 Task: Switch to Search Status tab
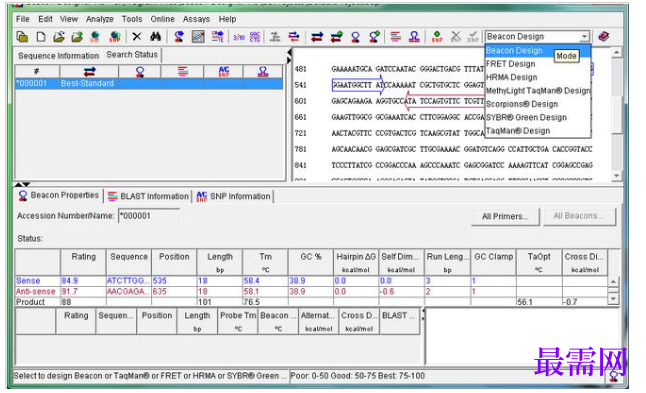point(132,55)
